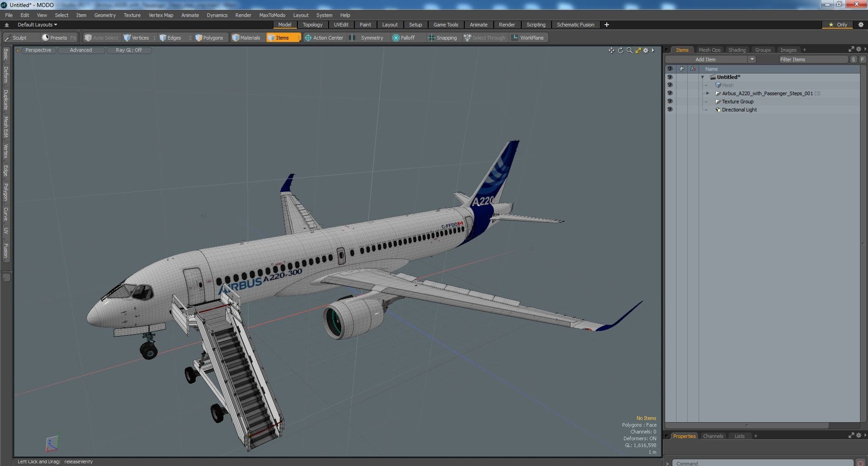Viewport: 868px width, 466px height.
Task: Open the Default Layouts dropdown
Action: pos(37,25)
